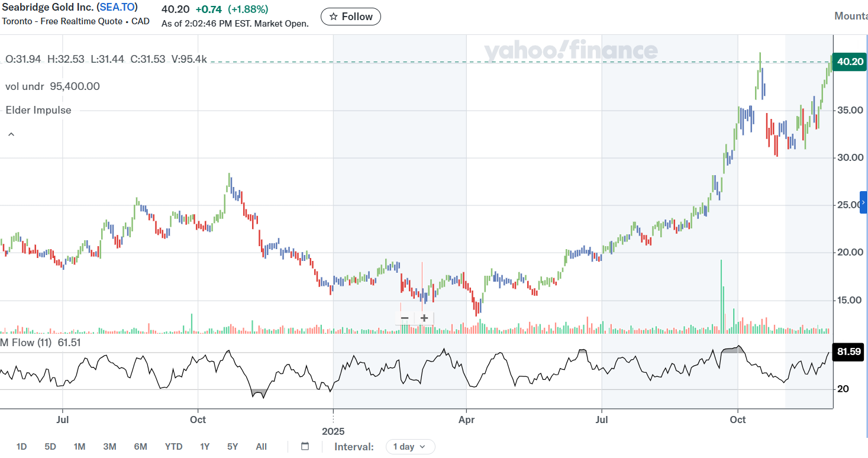This screenshot has width=868, height=458.
Task: Click the Follow button
Action: tap(350, 17)
